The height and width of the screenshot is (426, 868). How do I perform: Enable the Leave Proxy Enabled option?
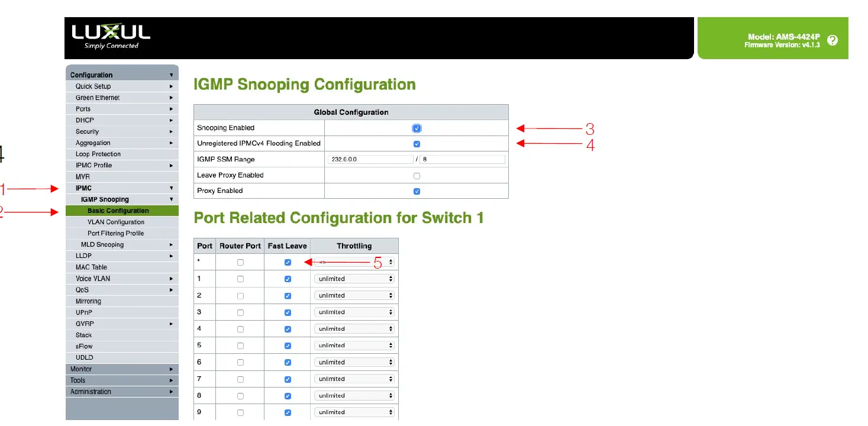click(x=416, y=175)
